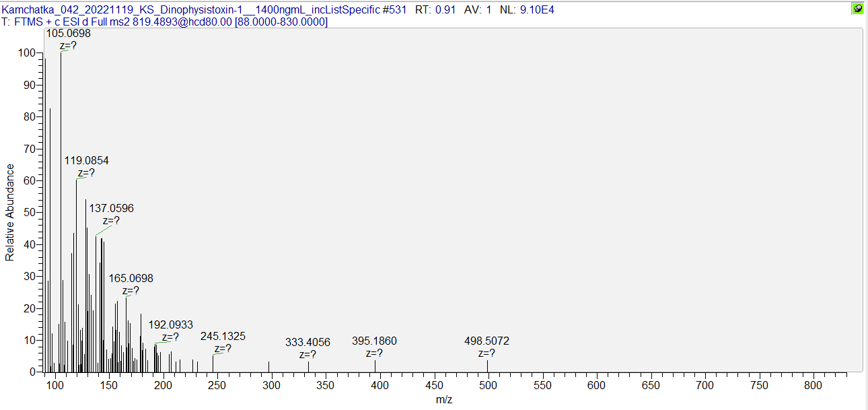This screenshot has height=410, width=868.
Task: Select the 498.5072 peak label
Action: 486,341
